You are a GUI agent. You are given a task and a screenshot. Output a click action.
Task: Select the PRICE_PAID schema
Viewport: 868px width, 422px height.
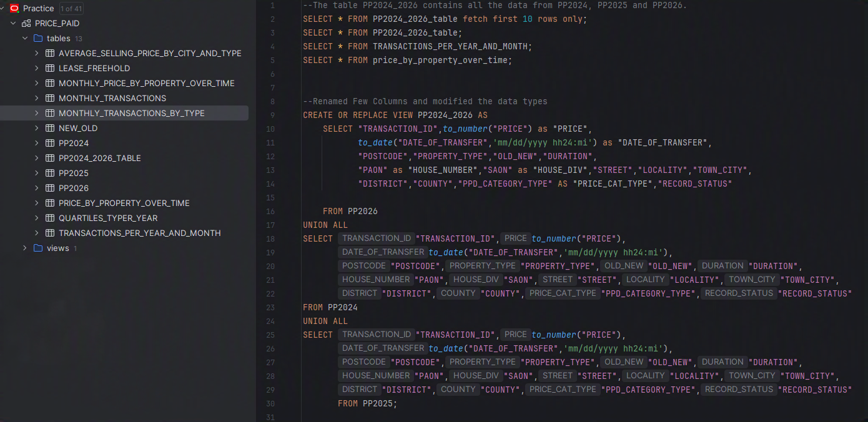tap(124, 23)
